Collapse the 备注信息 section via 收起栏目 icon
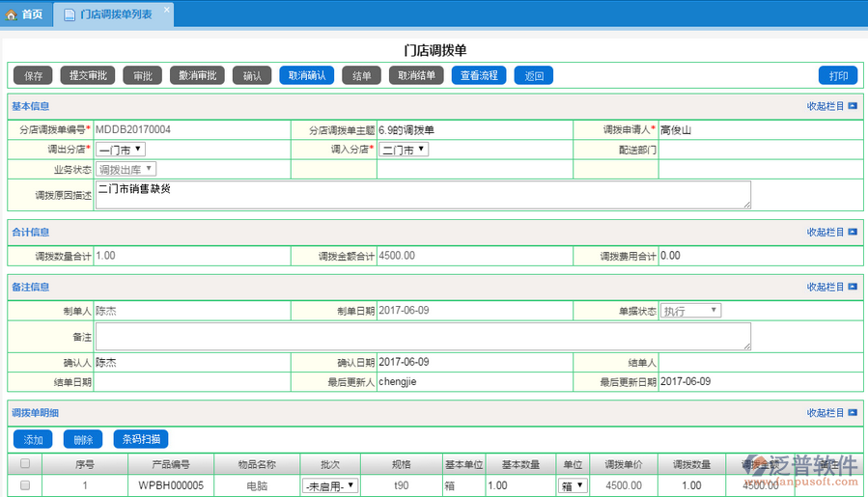The height and width of the screenshot is (497, 868). (x=853, y=288)
